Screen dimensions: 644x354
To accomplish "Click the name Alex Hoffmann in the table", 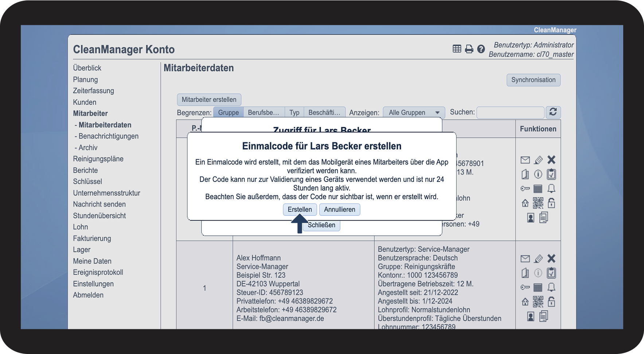I will coord(259,258).
